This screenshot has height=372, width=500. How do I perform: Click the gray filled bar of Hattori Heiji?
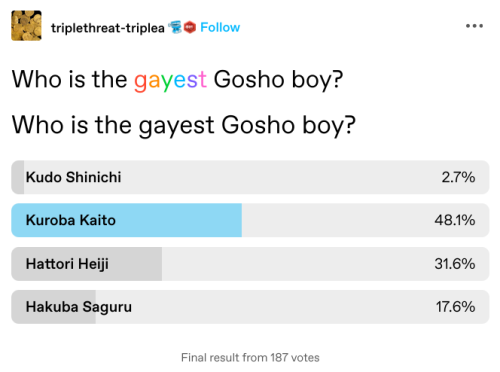tap(87, 264)
